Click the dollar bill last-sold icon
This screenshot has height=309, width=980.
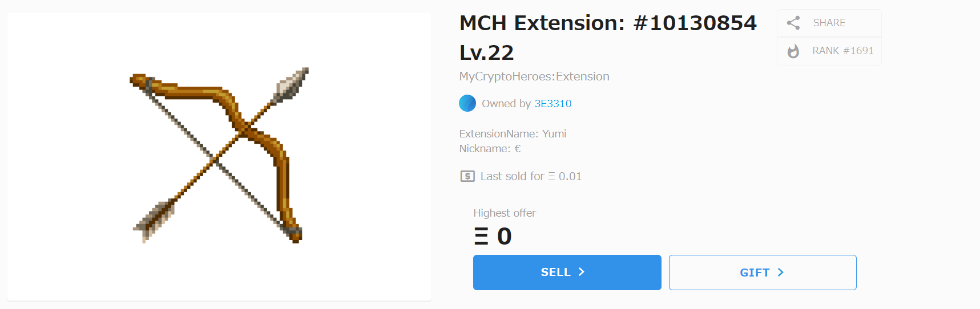[467, 176]
